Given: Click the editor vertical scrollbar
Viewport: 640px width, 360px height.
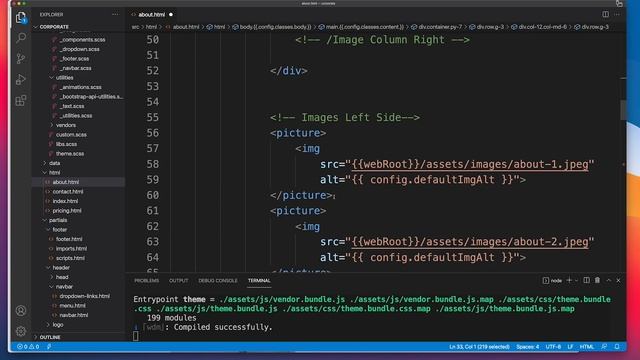Looking at the screenshot, I should [x=623, y=109].
